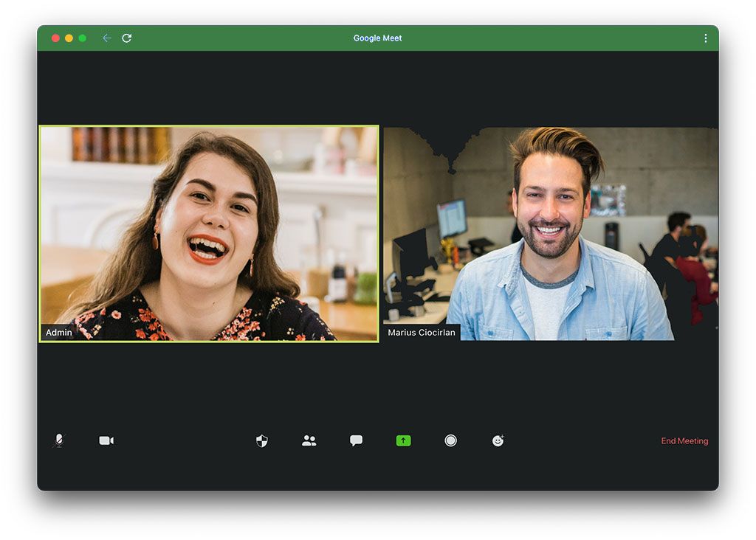Open the three-dot more options menu

pos(705,38)
